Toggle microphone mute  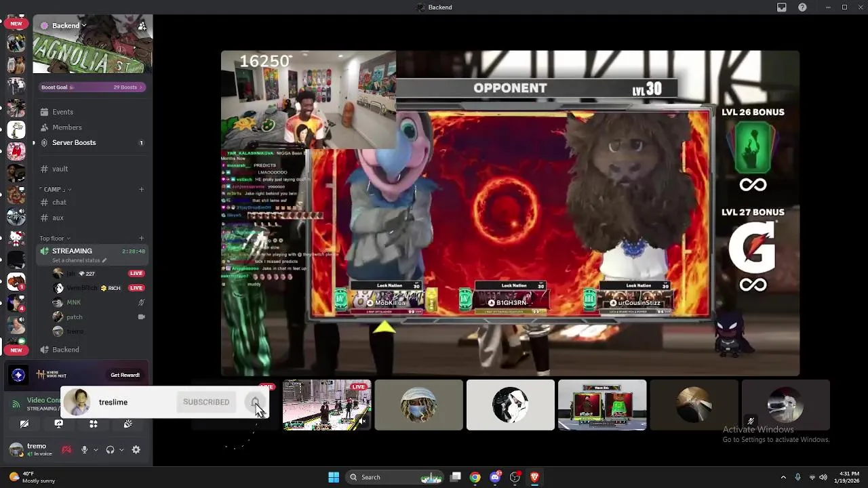(85, 449)
